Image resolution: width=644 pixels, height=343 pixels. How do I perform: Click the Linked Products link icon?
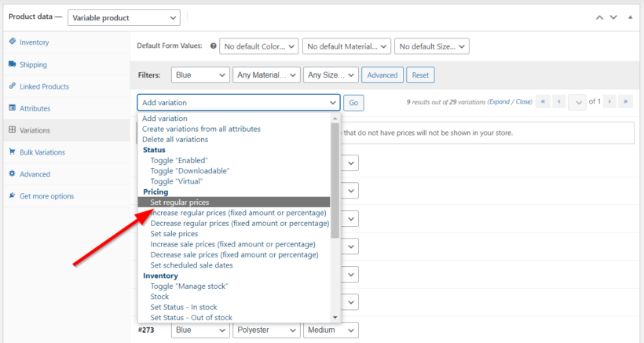coord(13,86)
